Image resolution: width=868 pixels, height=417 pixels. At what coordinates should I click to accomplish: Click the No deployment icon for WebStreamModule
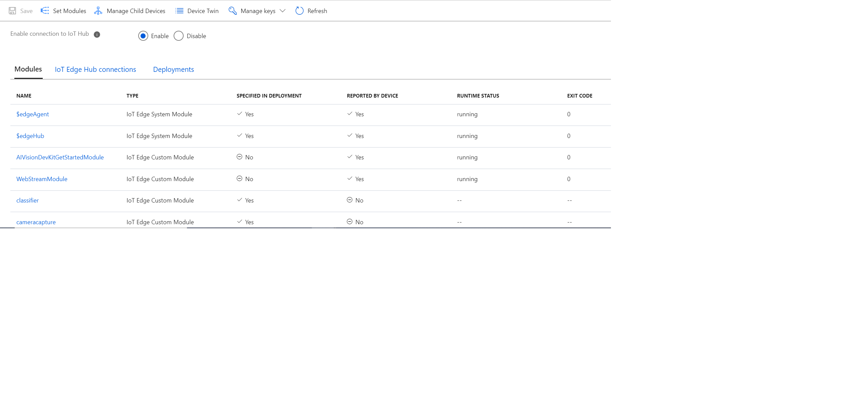pyautogui.click(x=239, y=178)
